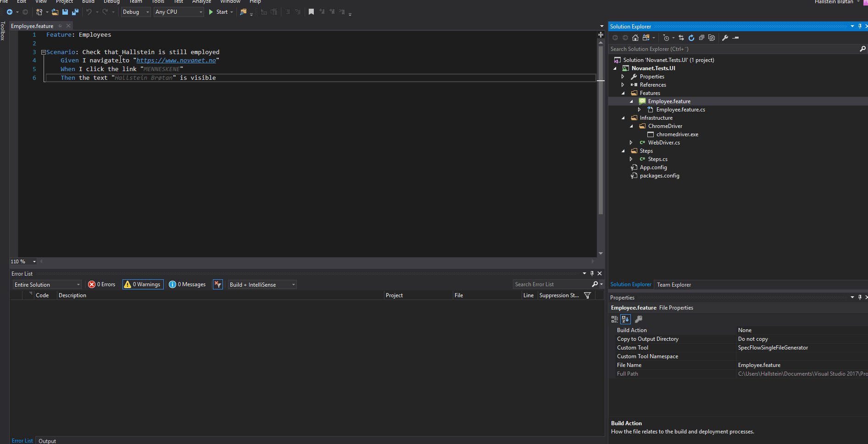Click the Clear all filters icon in Error List

tap(218, 285)
